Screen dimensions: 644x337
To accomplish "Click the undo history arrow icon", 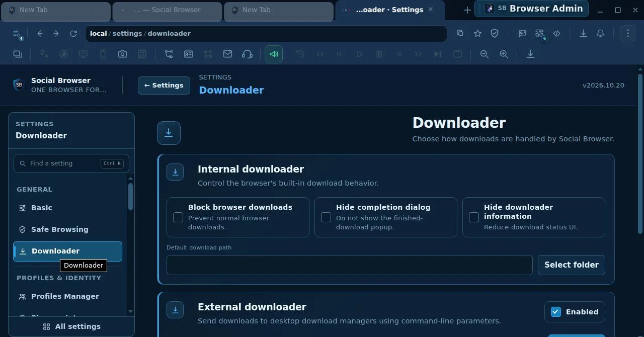I will pyautogui.click(x=300, y=54).
